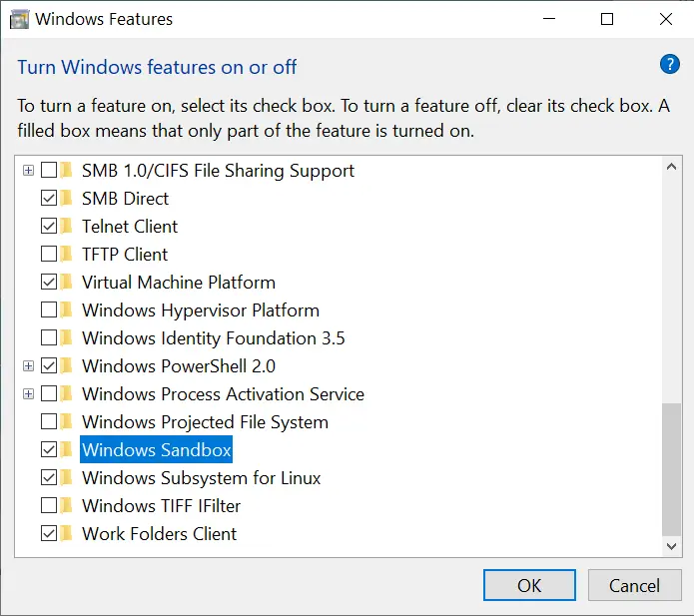
Task: Select folder icon next to Virtual Machine Platform
Action: point(66,283)
